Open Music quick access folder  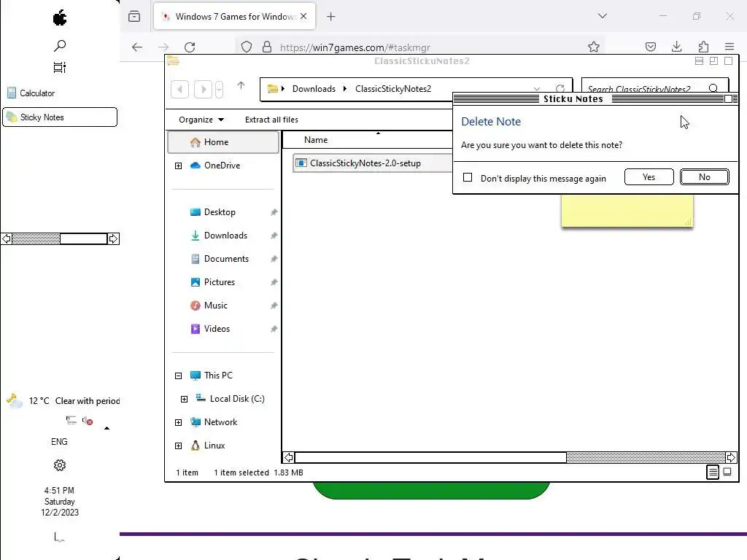[x=215, y=306]
